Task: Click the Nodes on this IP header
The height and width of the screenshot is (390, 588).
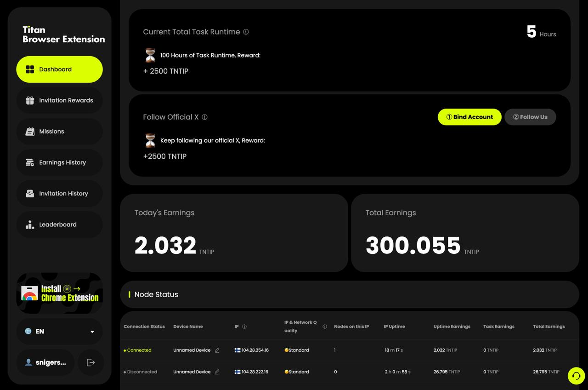Action: pos(351,327)
